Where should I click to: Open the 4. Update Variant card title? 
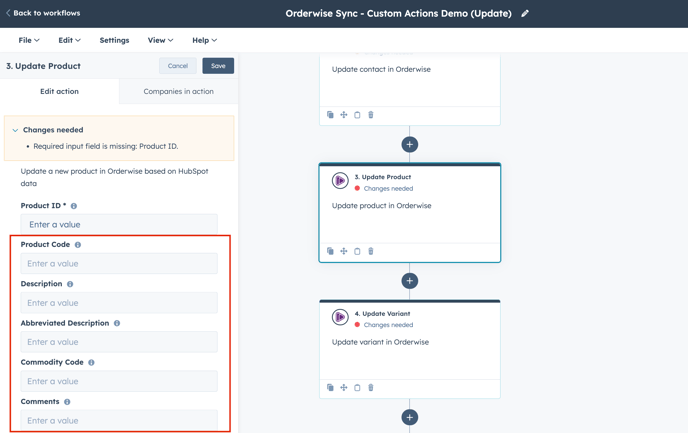(x=382, y=314)
